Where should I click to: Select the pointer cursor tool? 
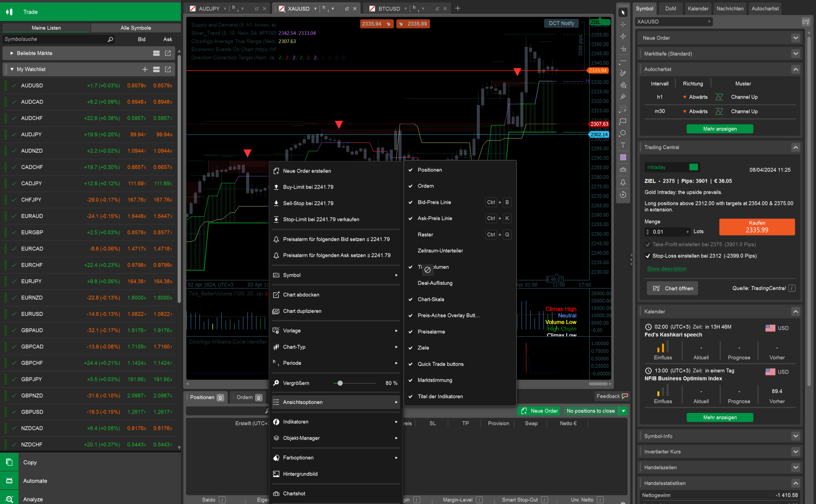[x=623, y=13]
